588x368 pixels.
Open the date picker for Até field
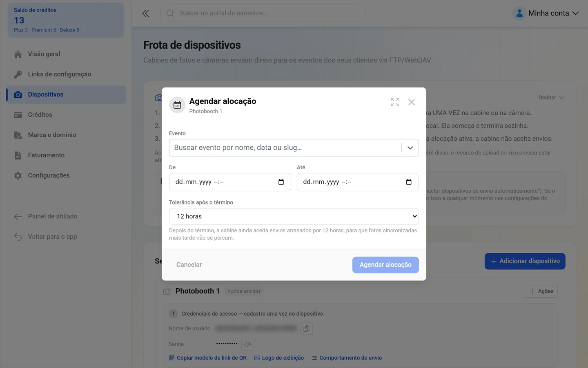409,182
